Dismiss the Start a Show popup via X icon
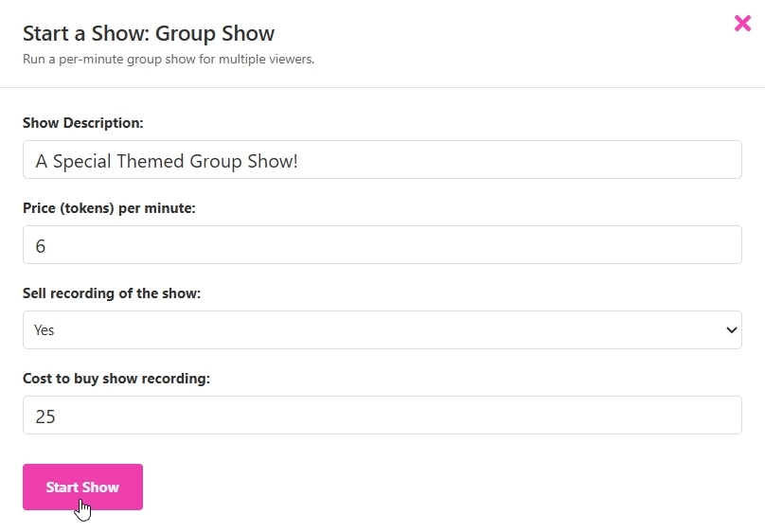This screenshot has width=765, height=532. (x=742, y=23)
